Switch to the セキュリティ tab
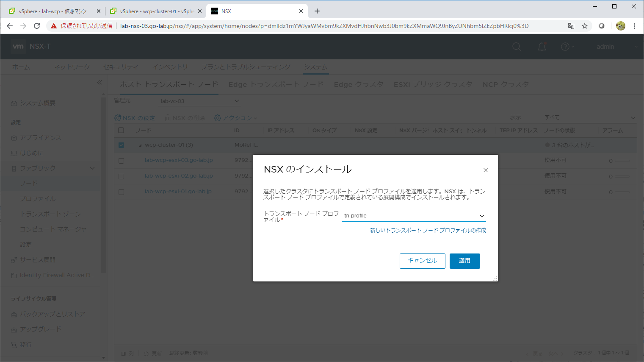This screenshot has height=362, width=644. (121, 67)
